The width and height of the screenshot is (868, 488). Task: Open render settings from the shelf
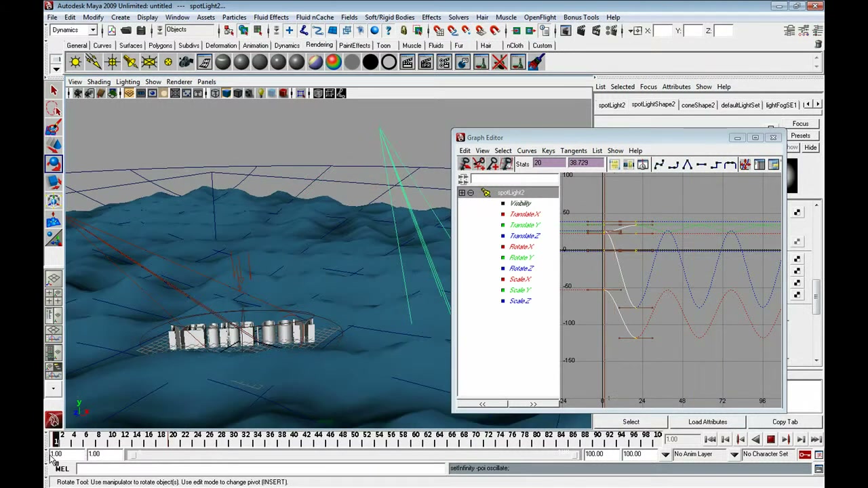coord(444,62)
